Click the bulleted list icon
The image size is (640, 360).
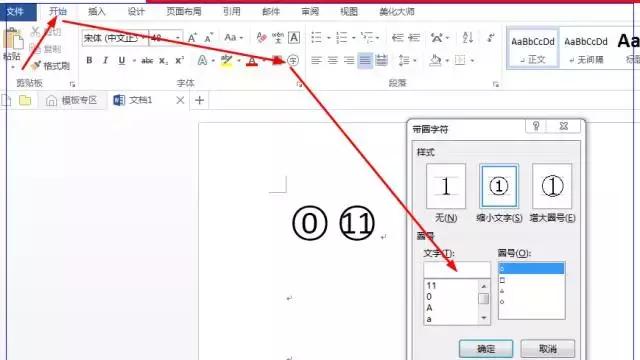tap(317, 38)
